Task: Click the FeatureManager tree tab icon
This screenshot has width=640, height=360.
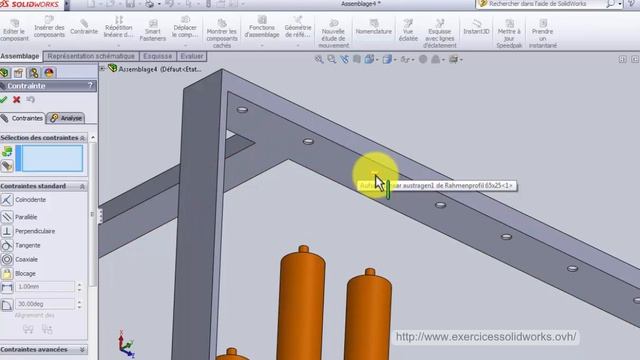Action: [x=4, y=73]
